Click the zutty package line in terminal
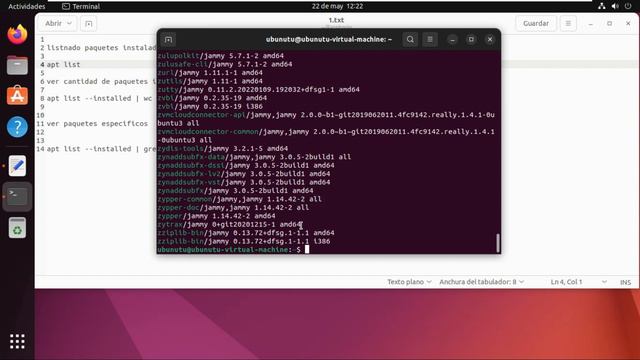The height and width of the screenshot is (360, 640). pyautogui.click(x=258, y=89)
